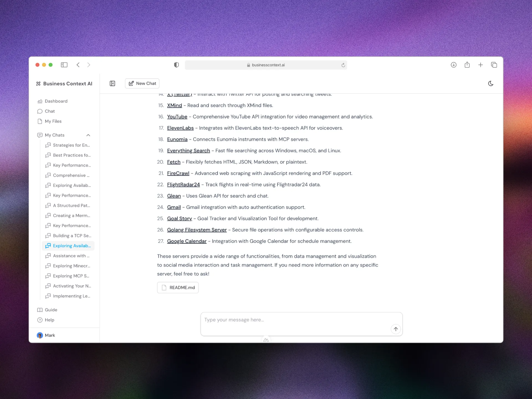
Task: Open chat 'Creating a Merm...'
Action: tap(68, 216)
